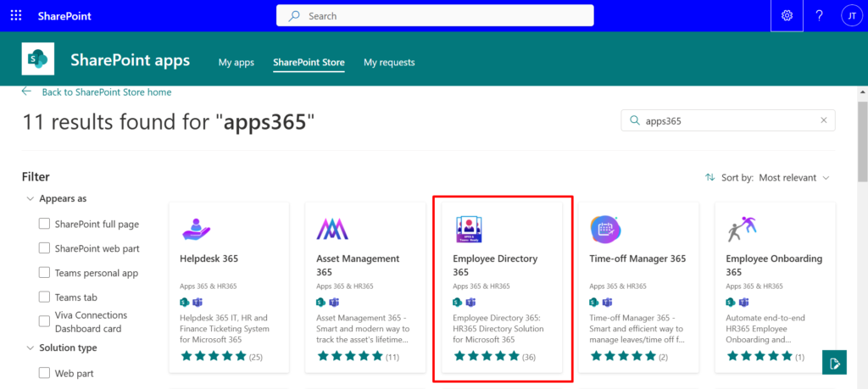This screenshot has height=389, width=868.
Task: Enable the Teams personal app checkbox
Action: (45, 274)
